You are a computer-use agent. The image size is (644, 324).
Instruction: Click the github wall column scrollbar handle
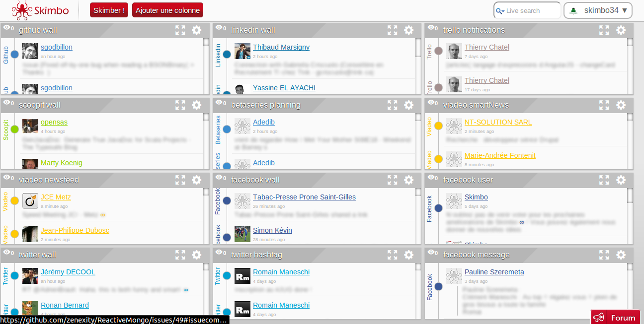206,42
